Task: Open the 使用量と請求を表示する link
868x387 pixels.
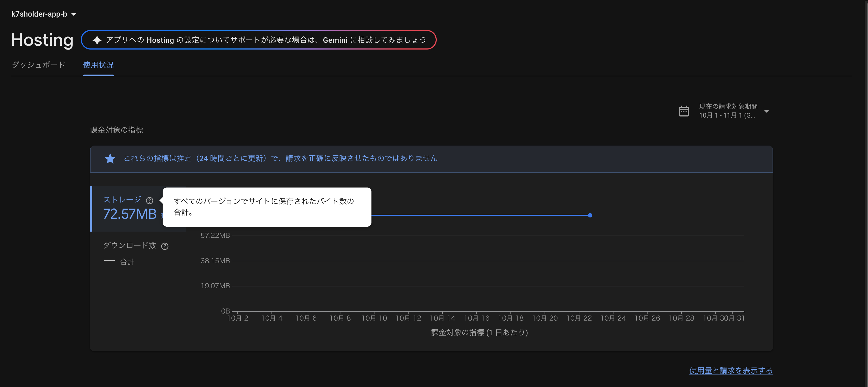Action: coord(731,370)
